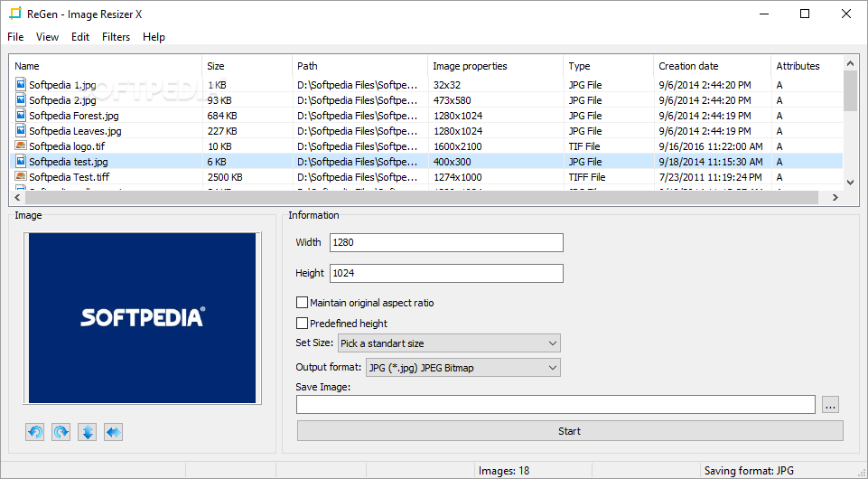Rotate image clockwise icon

pos(61,432)
